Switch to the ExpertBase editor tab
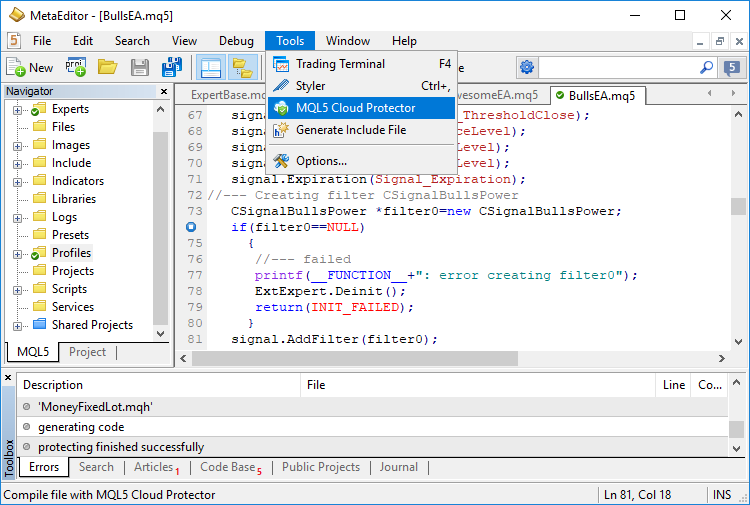The width and height of the screenshot is (750, 505). [x=225, y=95]
